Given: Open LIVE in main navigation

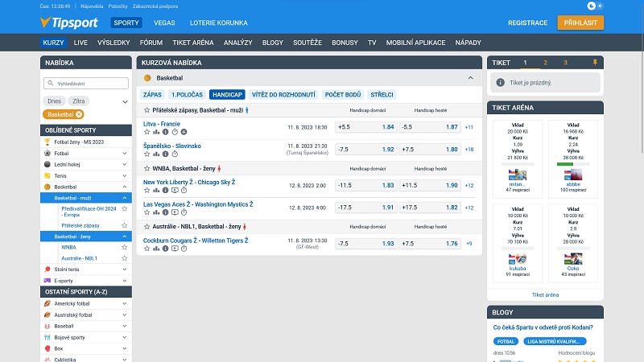Looking at the screenshot, I should [x=80, y=43].
